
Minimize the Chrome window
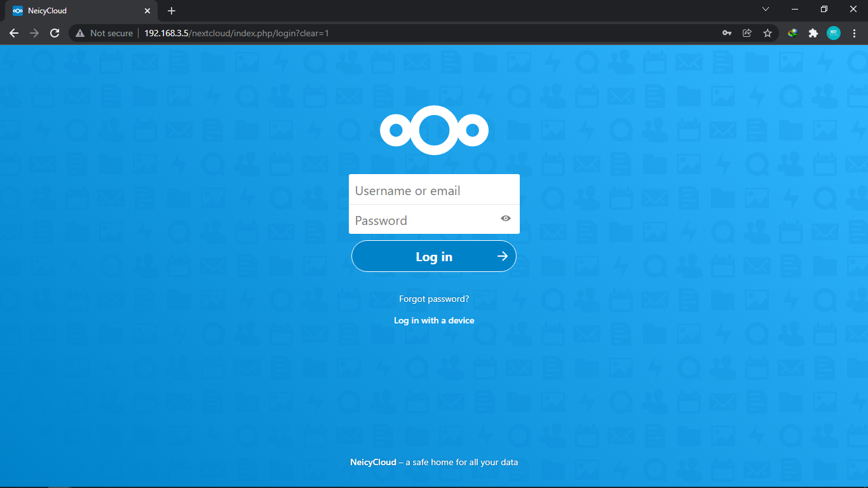point(795,10)
